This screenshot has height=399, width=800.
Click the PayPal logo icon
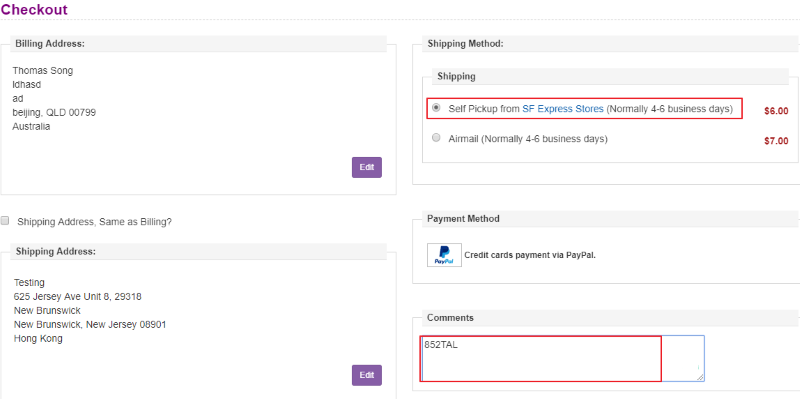pos(444,255)
